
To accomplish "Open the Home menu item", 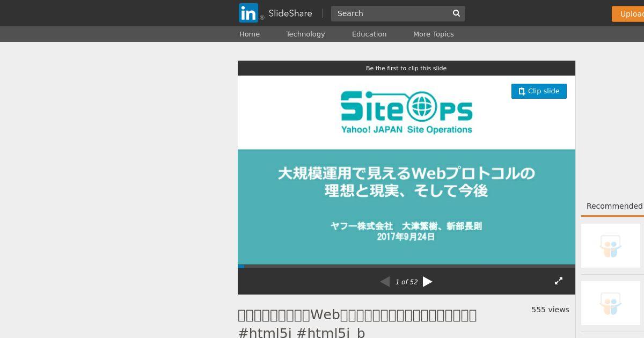I will (x=250, y=34).
